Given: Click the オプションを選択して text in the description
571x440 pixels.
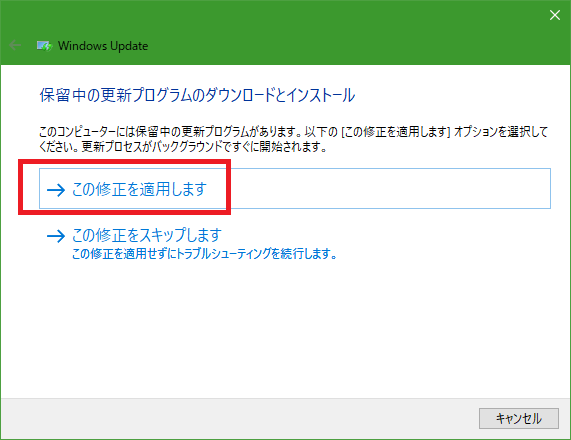Looking at the screenshot, I should 501,131.
